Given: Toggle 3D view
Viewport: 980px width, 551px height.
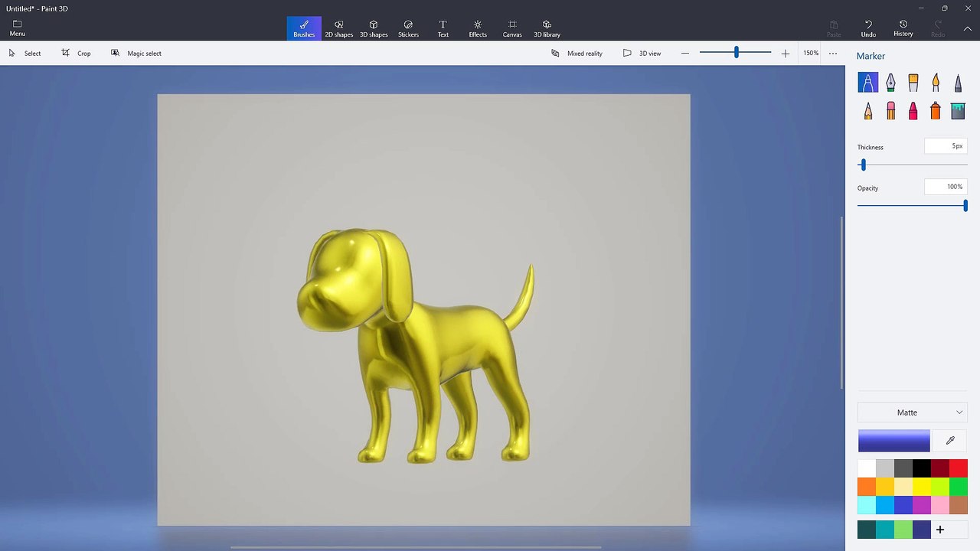Looking at the screenshot, I should pos(642,53).
